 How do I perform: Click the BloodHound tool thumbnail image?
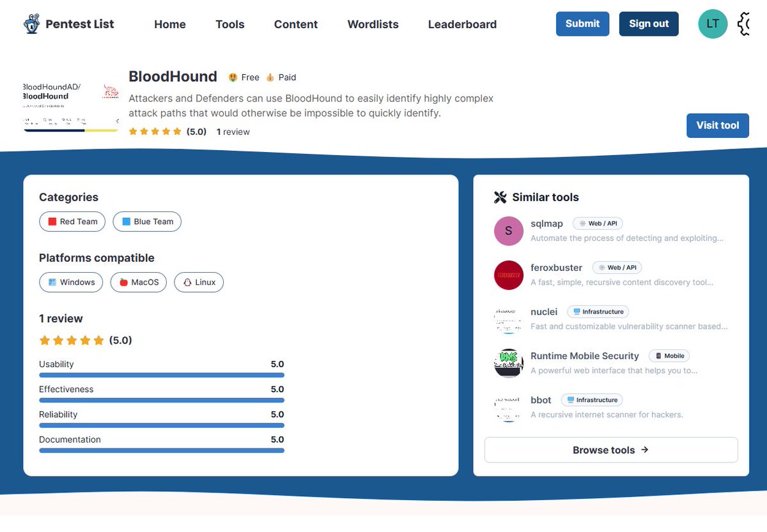pos(71,107)
